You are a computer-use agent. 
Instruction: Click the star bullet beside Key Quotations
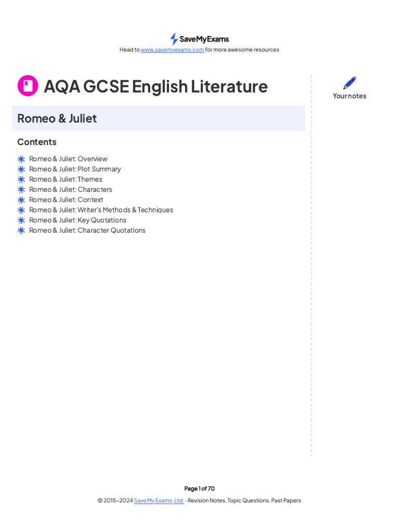pyautogui.click(x=21, y=220)
